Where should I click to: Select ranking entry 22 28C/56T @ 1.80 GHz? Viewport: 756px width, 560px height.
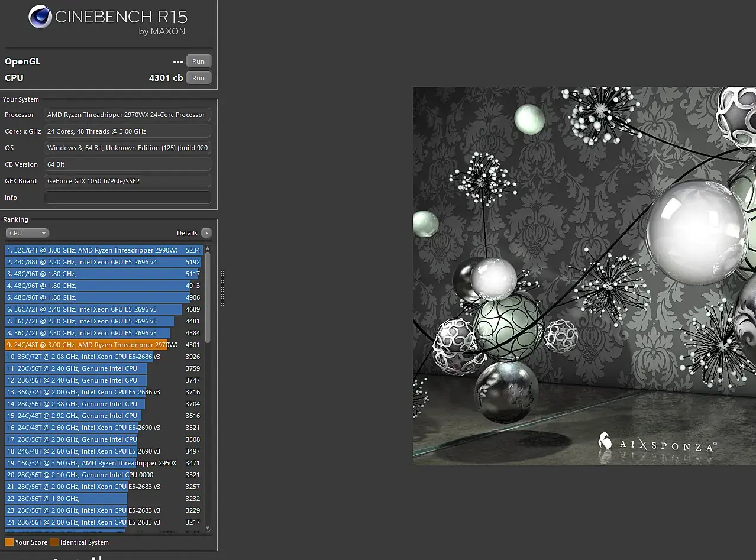click(104, 499)
